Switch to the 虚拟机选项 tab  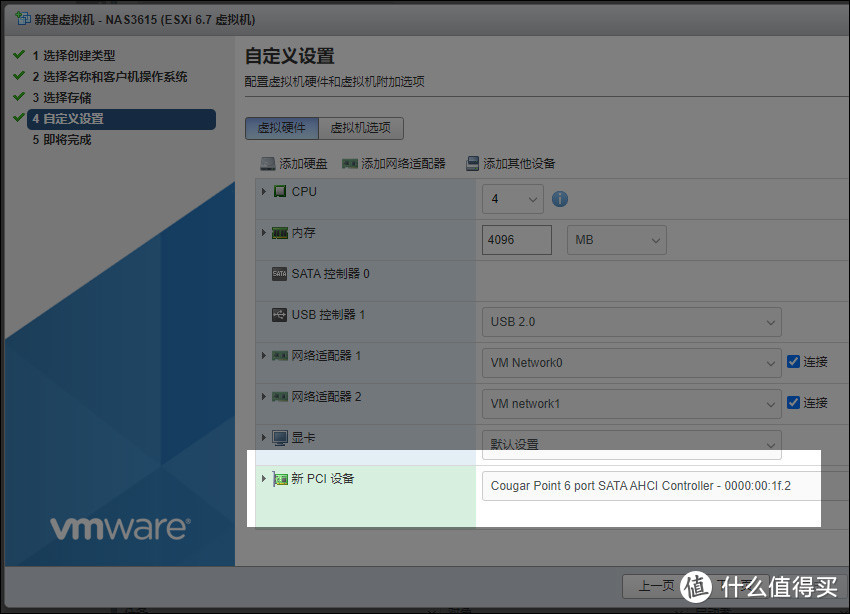361,128
